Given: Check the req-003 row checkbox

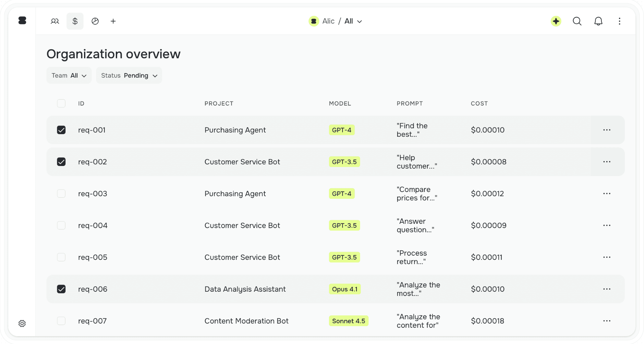Looking at the screenshot, I should click(x=61, y=194).
